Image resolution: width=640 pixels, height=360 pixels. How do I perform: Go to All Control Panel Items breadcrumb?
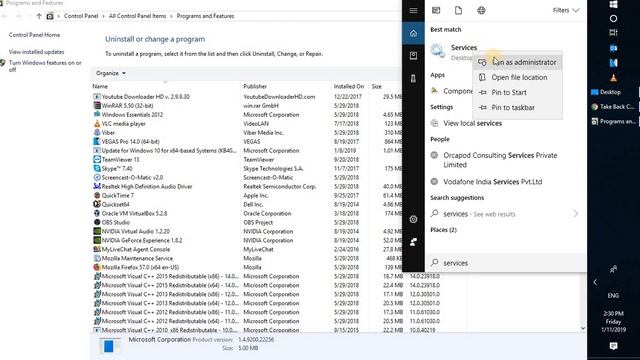coord(137,16)
